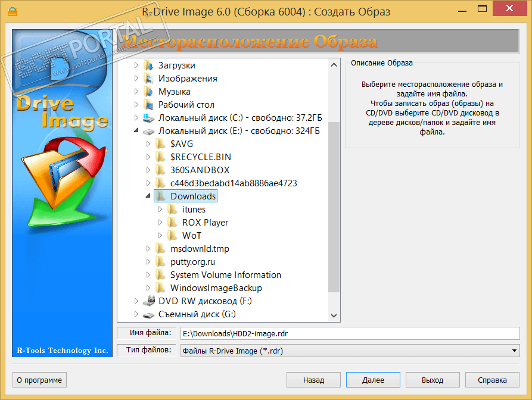Screen dimensions: 532x400
Task: Click the R-Drive Image title bar icon
Action: tap(13, 11)
